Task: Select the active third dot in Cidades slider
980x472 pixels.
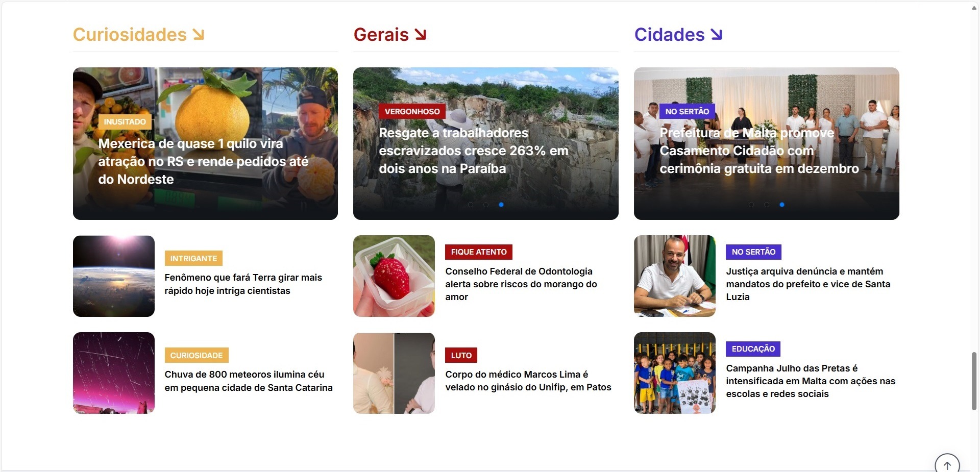Action: point(782,205)
